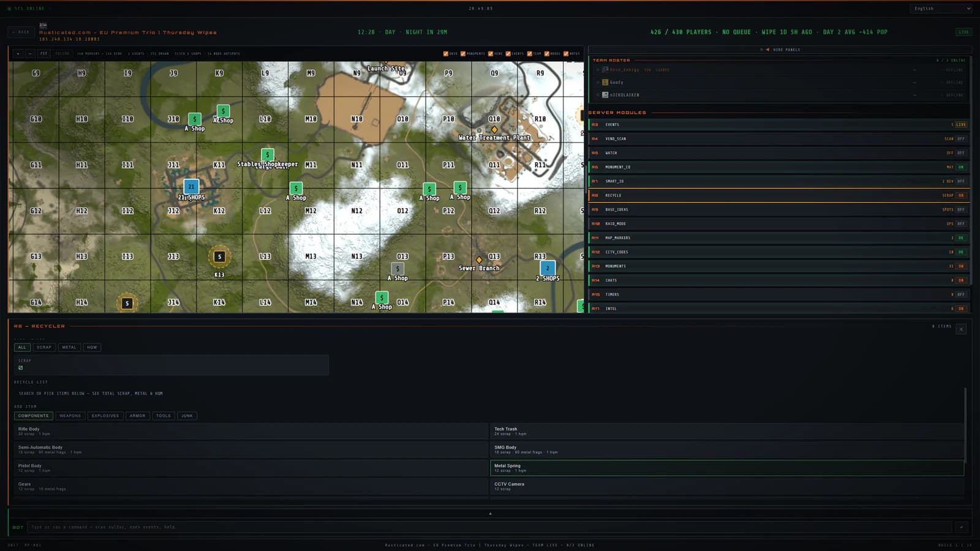The width and height of the screenshot is (980, 551).
Task: Zoom out with the map minus button
Action: pyautogui.click(x=29, y=53)
